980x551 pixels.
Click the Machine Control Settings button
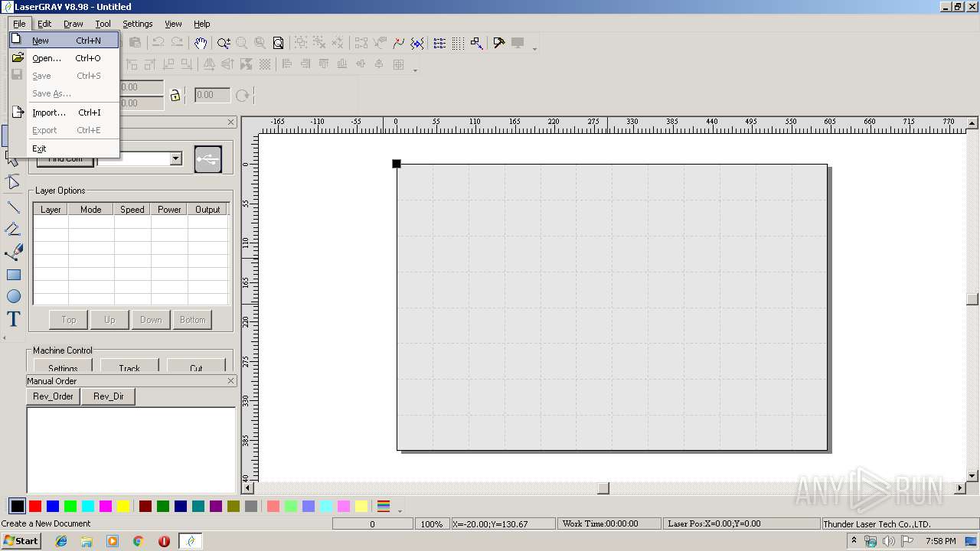pyautogui.click(x=63, y=367)
